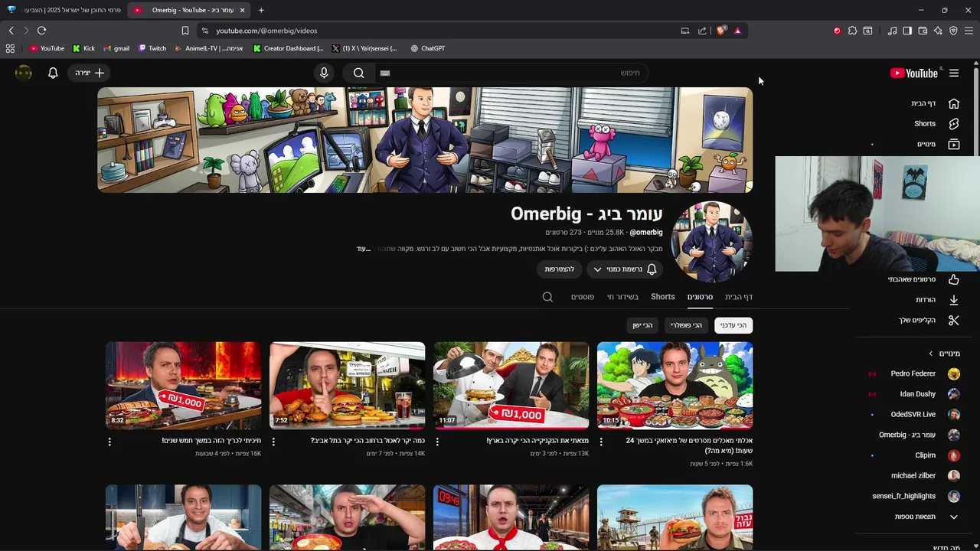Open the Twitch bookmark
Image resolution: width=980 pixels, height=551 pixels.
pyautogui.click(x=152, y=48)
